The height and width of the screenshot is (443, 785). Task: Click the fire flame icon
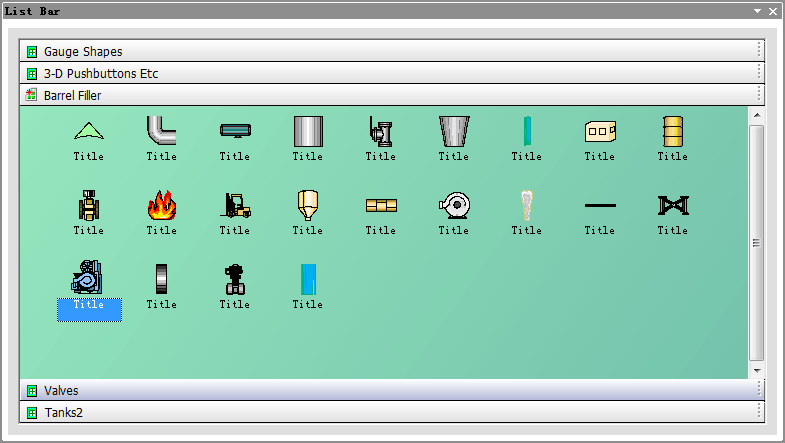161,205
